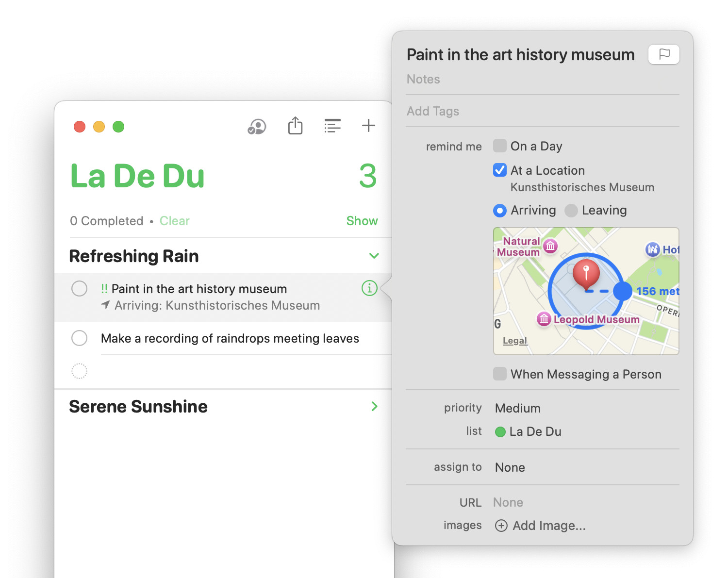Viewport: 728px width, 578px height.
Task: Click the info icon on museum reminder
Action: [x=369, y=288]
